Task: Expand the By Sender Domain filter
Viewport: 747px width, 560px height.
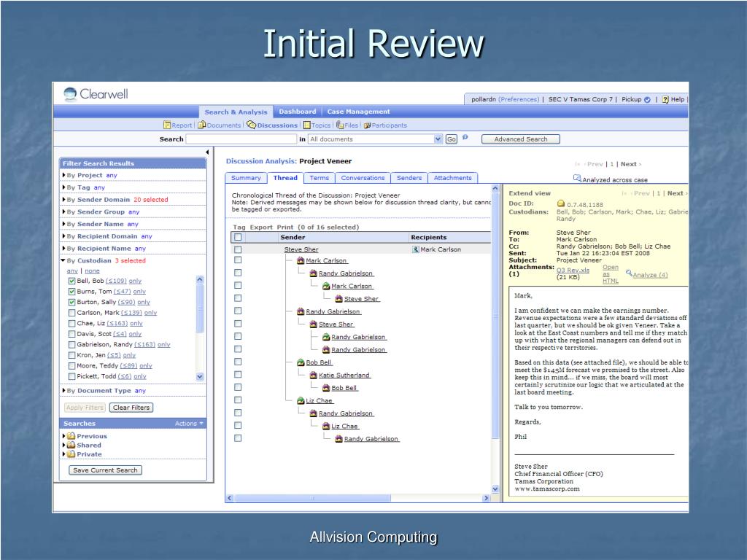Action: pos(64,200)
